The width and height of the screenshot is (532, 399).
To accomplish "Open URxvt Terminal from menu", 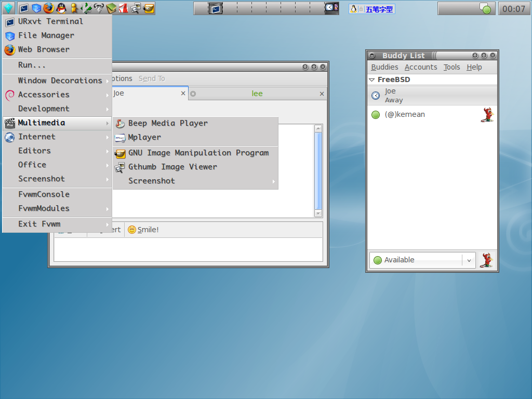I will pos(57,21).
